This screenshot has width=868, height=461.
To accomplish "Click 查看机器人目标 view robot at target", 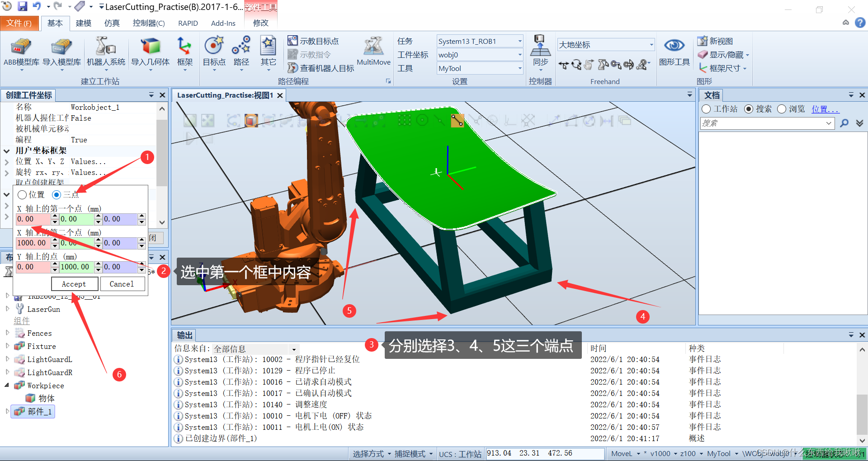I will click(321, 68).
